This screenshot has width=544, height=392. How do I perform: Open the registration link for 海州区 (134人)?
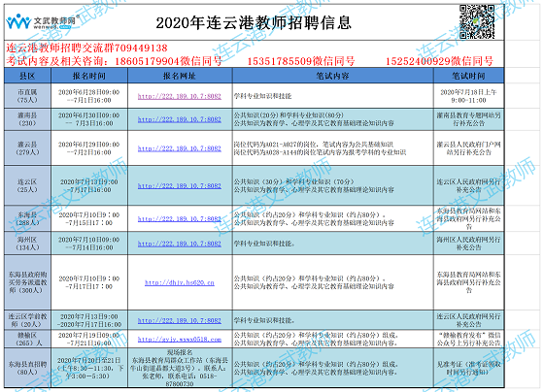[x=180, y=244]
